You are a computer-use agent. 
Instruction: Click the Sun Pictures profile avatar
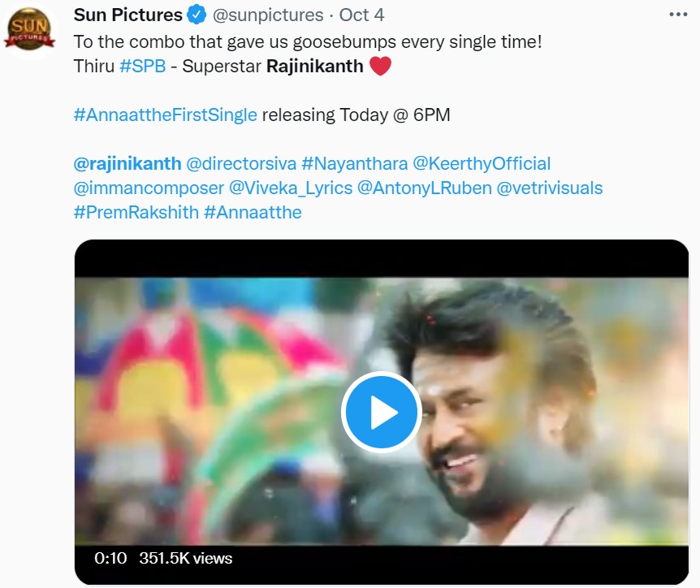coord(30,31)
